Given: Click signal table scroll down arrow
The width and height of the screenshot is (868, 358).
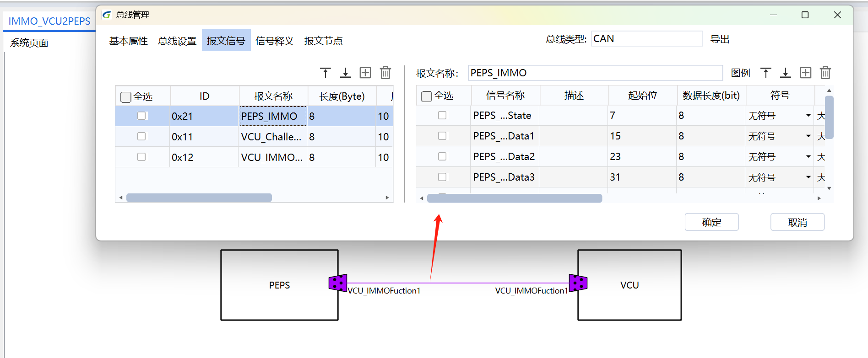Looking at the screenshot, I should pos(829,188).
